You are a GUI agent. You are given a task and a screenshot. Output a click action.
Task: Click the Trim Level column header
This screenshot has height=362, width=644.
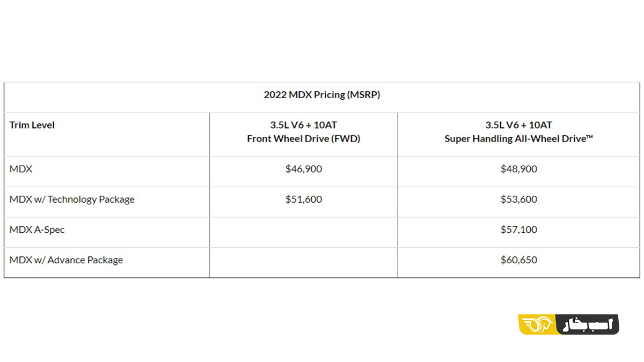click(32, 125)
